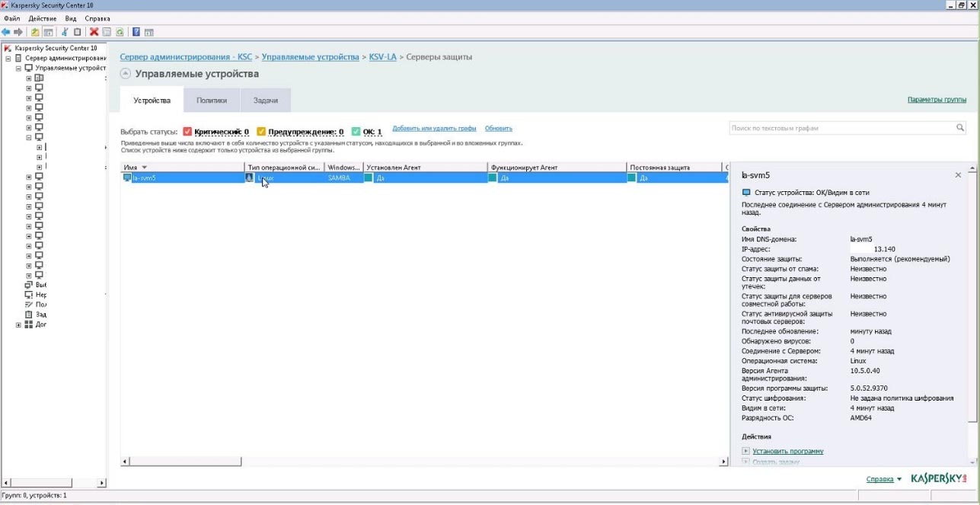
Task: Select the Сервер администрирования tree node
Action: (65, 58)
